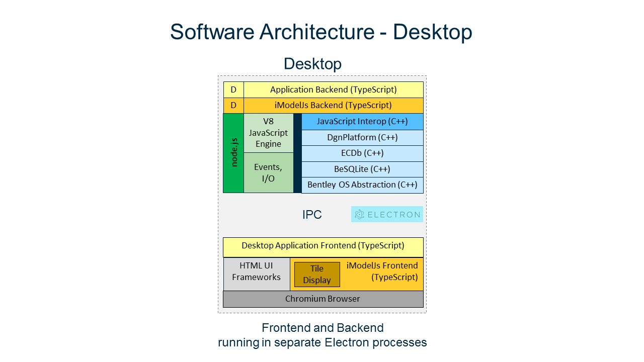Open the Software Architecture - Desktop title
644x362 pixels.
tap(321, 32)
